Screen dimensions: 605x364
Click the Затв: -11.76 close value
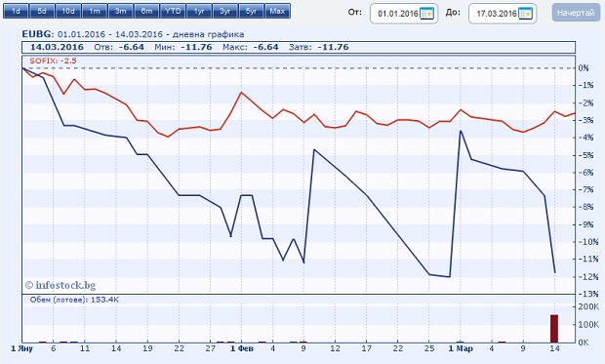[319, 47]
